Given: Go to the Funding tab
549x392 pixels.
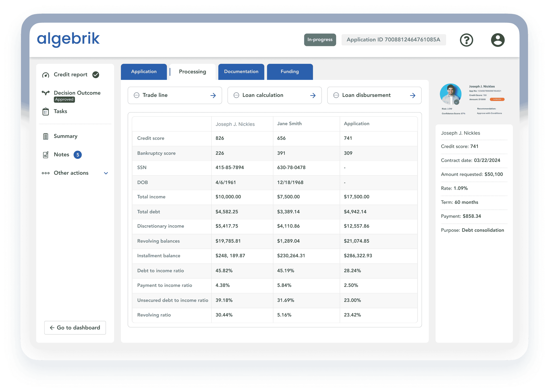Looking at the screenshot, I should point(290,72).
